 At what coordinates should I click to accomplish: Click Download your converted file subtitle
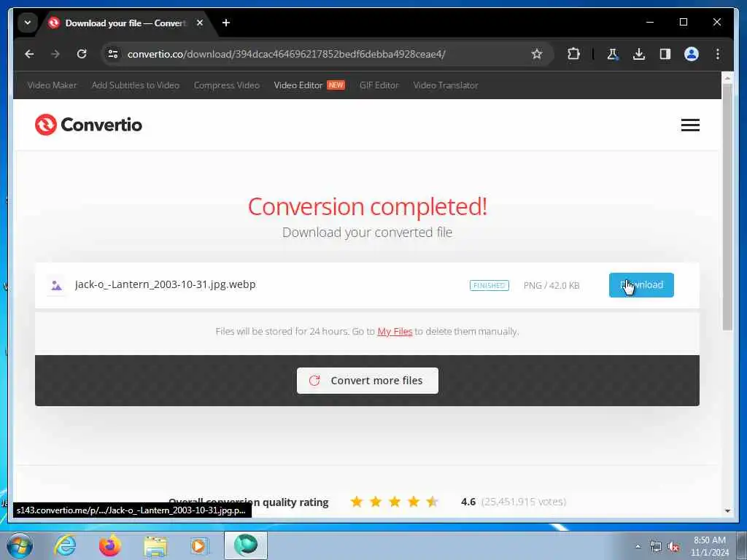368,233
